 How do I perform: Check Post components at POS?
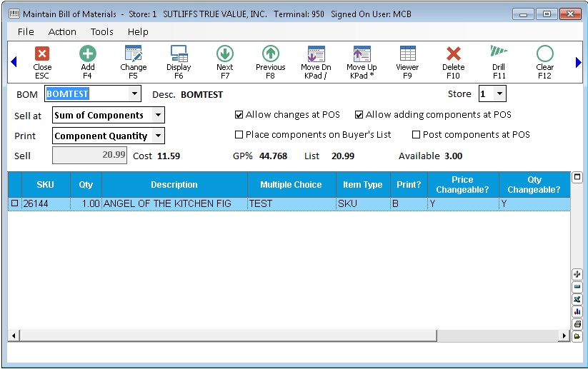pos(417,135)
